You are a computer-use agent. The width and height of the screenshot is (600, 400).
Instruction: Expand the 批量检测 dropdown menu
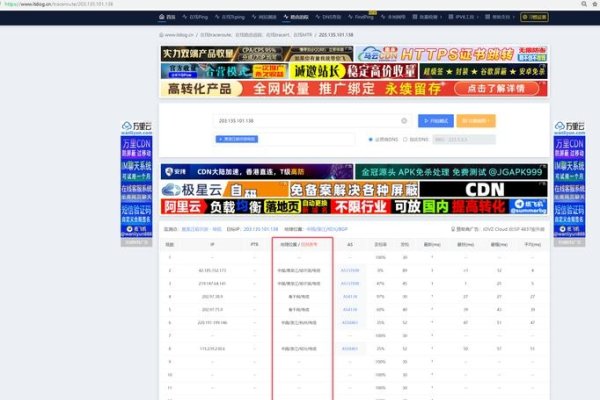(x=427, y=18)
